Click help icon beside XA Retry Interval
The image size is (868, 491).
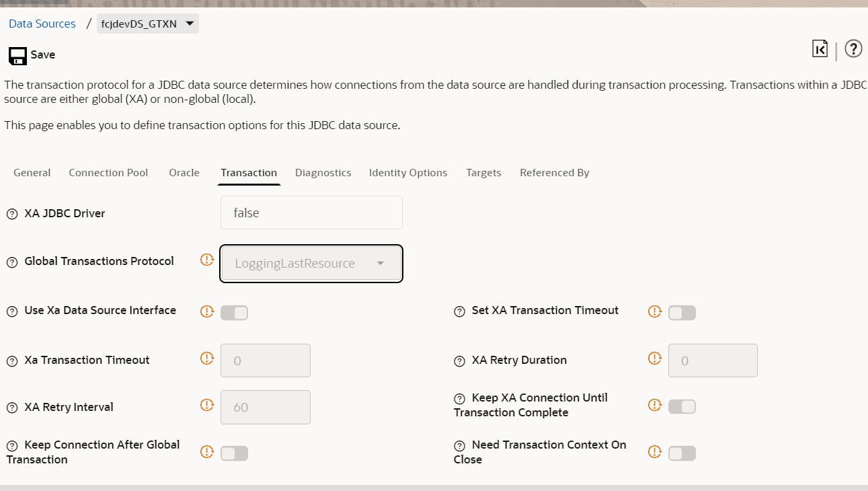12,408
